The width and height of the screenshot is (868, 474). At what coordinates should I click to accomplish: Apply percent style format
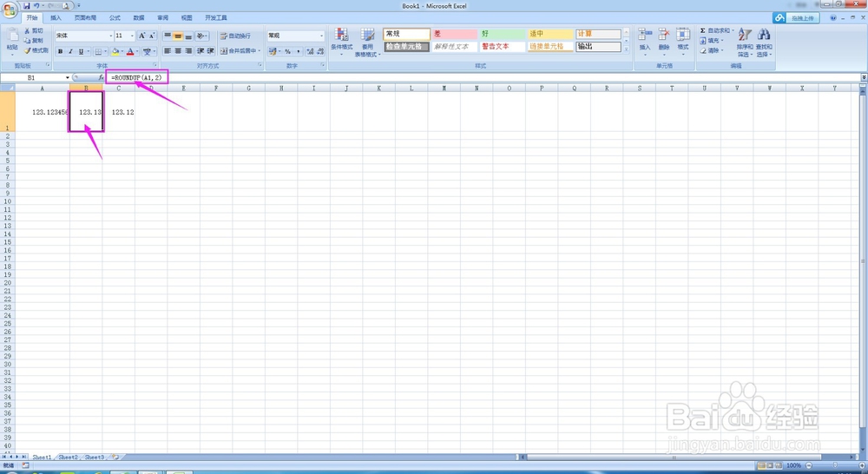coord(288,51)
